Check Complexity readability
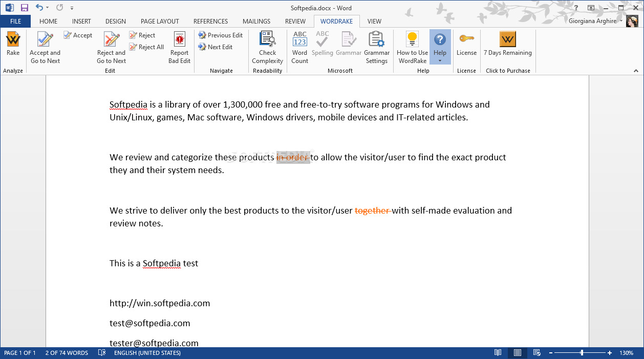The image size is (644, 359). click(267, 48)
